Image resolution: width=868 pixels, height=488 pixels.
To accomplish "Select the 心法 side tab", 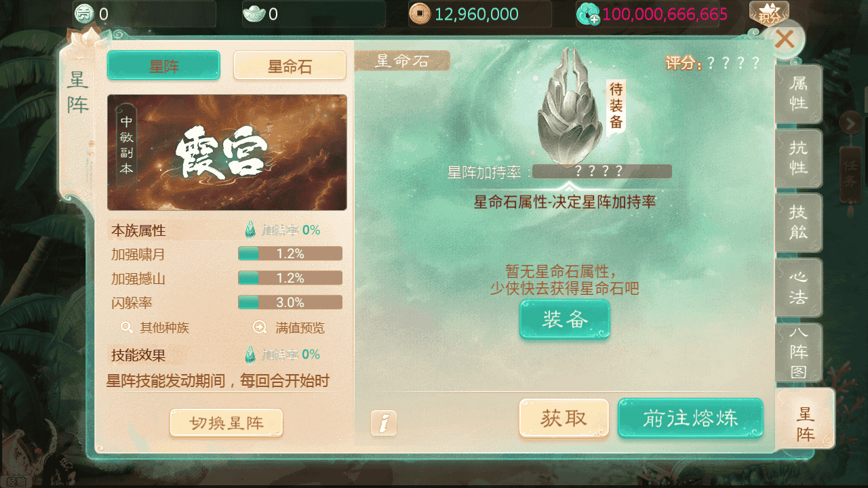I will tap(798, 287).
